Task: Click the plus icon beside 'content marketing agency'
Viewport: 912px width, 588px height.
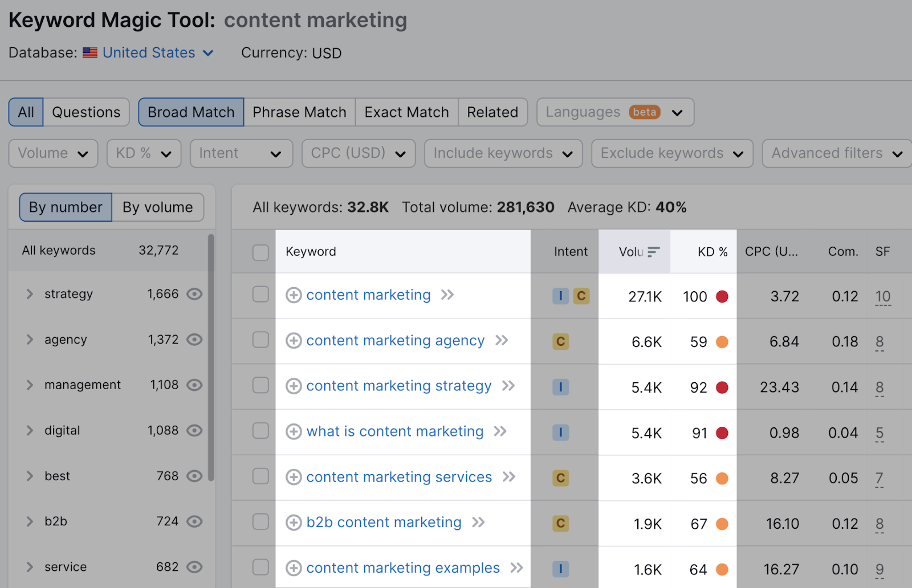Action: (294, 340)
